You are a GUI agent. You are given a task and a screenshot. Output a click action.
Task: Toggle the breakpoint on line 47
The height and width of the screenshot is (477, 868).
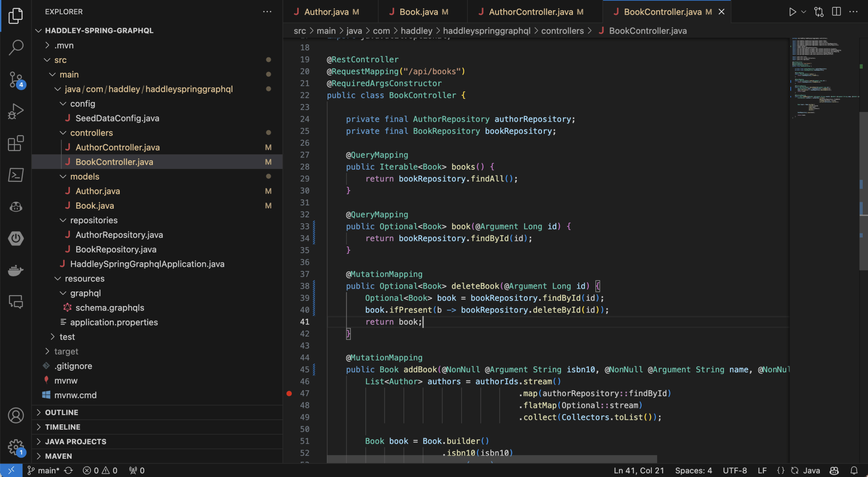(289, 393)
